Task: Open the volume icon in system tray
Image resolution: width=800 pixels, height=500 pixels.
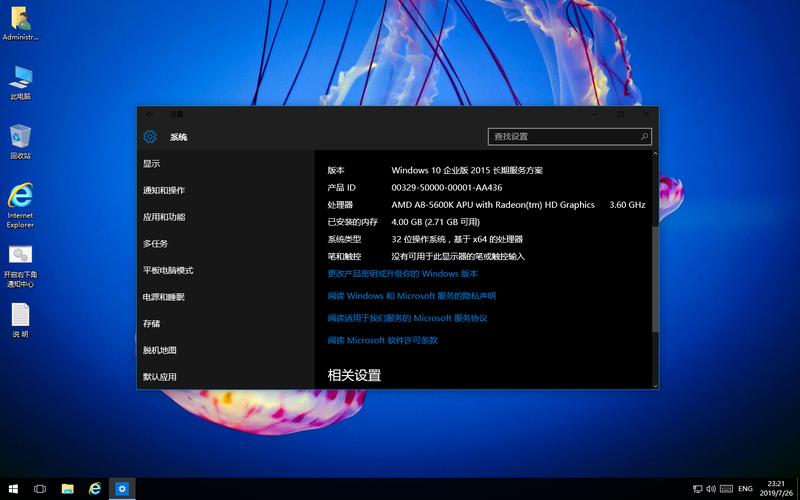Action: click(711, 489)
